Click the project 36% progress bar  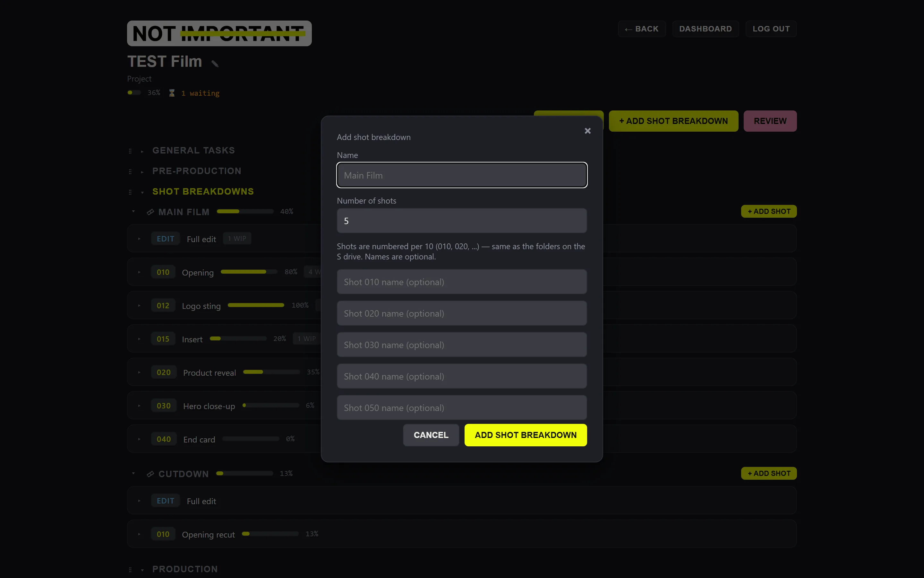[x=134, y=92]
